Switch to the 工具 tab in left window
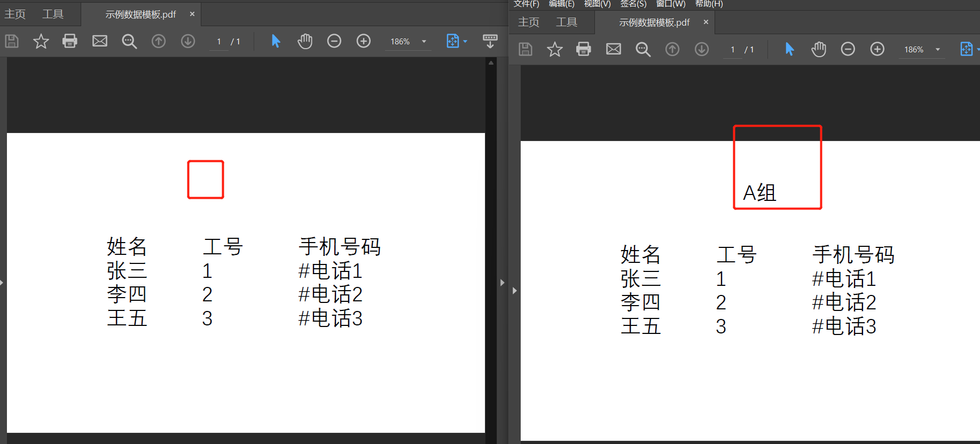 pyautogui.click(x=53, y=14)
